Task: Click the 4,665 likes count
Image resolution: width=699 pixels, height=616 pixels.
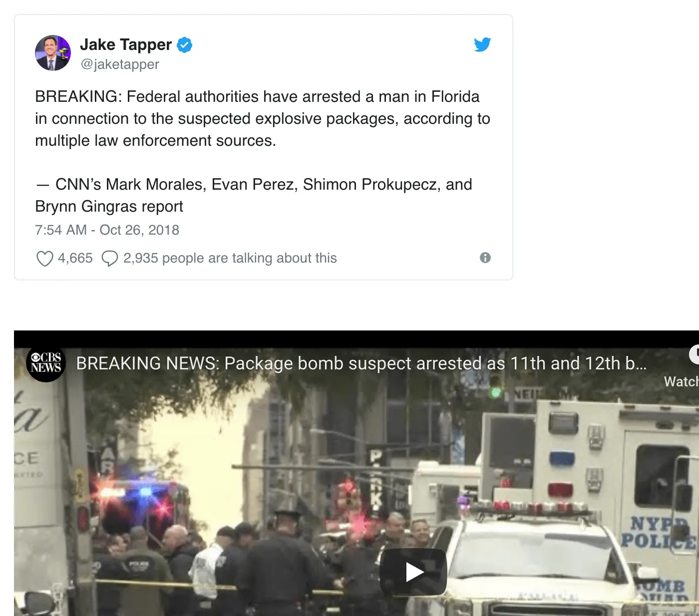Action: pyautogui.click(x=75, y=258)
